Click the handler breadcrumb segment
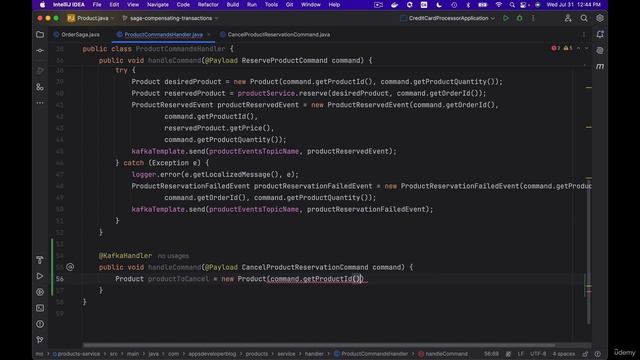The width and height of the screenshot is (640, 360). (x=314, y=354)
